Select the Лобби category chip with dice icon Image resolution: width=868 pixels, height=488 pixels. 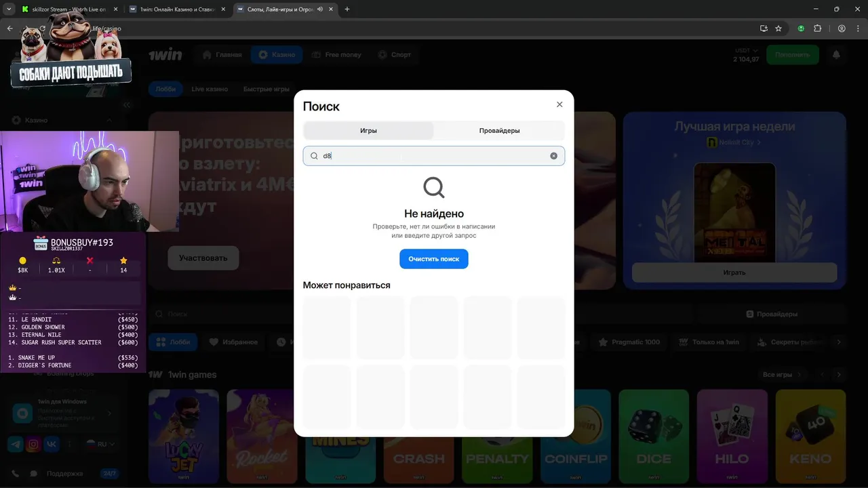point(173,342)
